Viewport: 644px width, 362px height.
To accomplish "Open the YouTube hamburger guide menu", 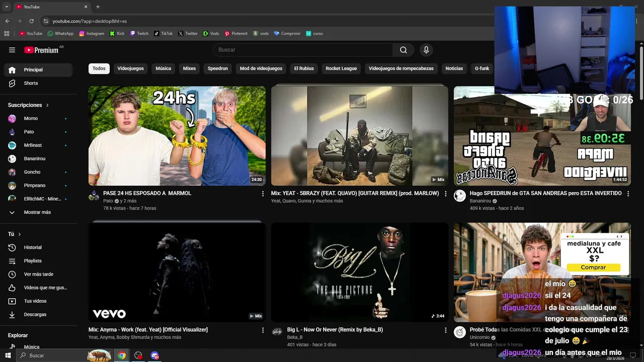I will [12, 50].
